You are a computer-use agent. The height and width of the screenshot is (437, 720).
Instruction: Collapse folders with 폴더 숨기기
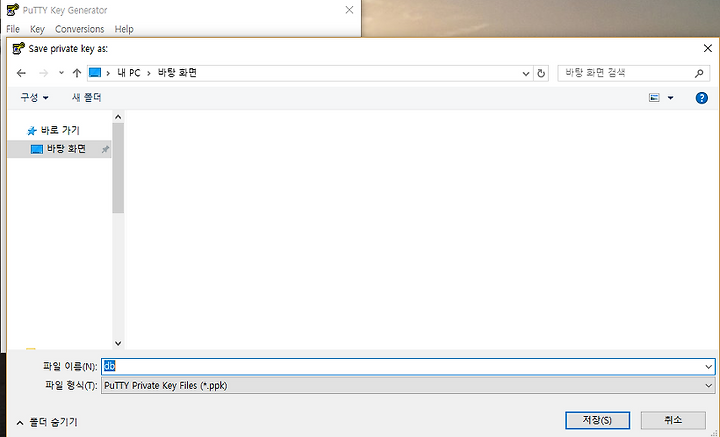(47, 422)
